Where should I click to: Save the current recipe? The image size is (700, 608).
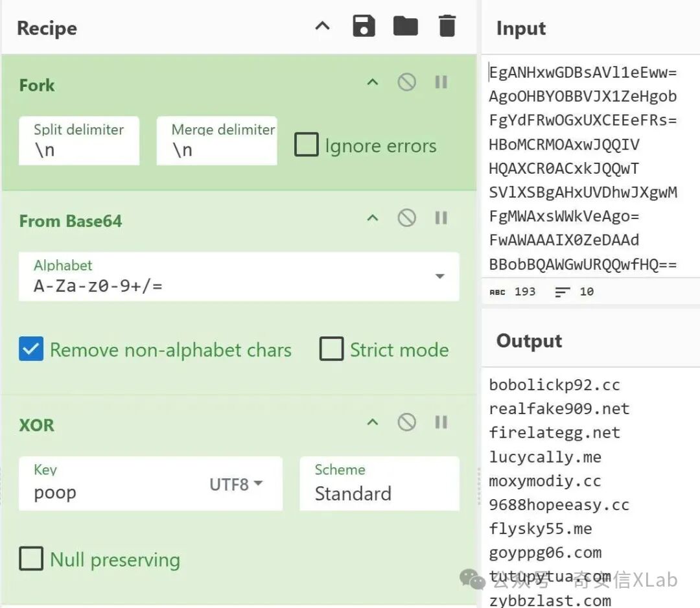(x=364, y=26)
